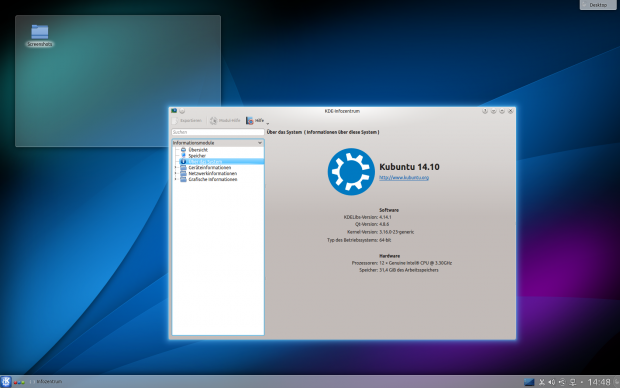Expand the Geräteinformationen tree node
Viewport: 620px width, 388px height.
click(176, 168)
